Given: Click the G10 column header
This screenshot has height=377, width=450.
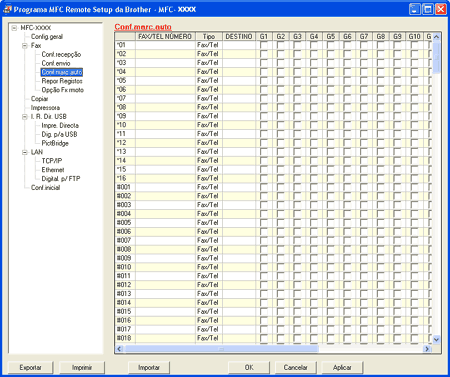Looking at the screenshot, I should point(414,37).
